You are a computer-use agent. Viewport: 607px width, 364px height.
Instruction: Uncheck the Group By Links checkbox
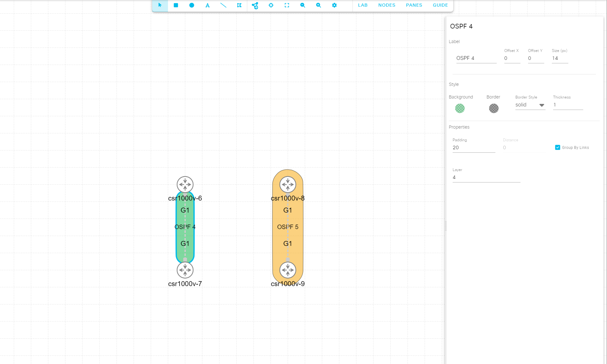tap(558, 147)
